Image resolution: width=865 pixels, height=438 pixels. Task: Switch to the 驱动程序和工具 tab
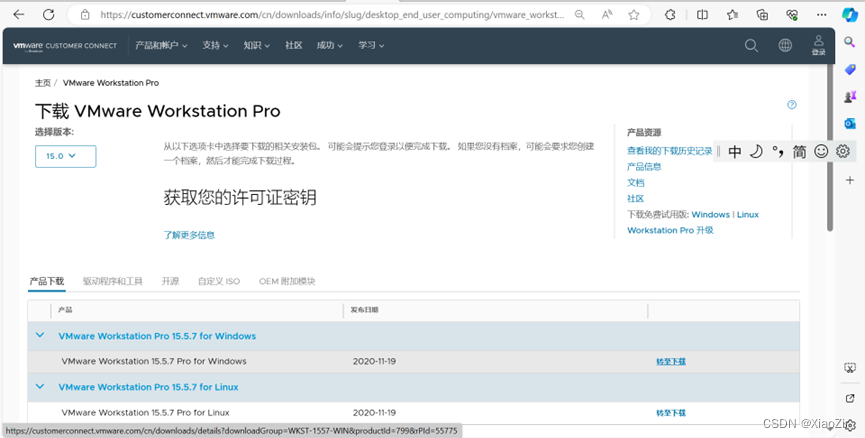pyautogui.click(x=113, y=281)
